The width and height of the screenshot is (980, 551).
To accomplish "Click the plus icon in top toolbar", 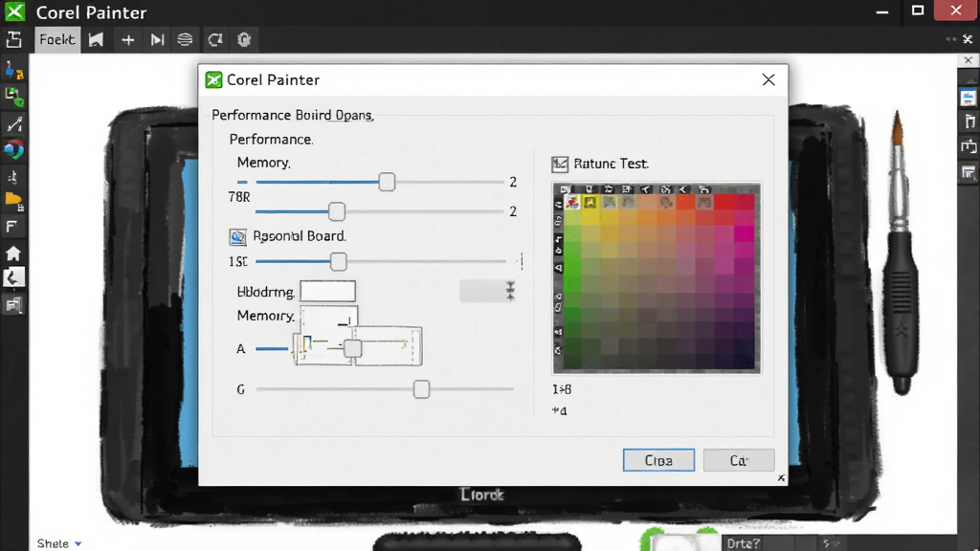I will [127, 40].
